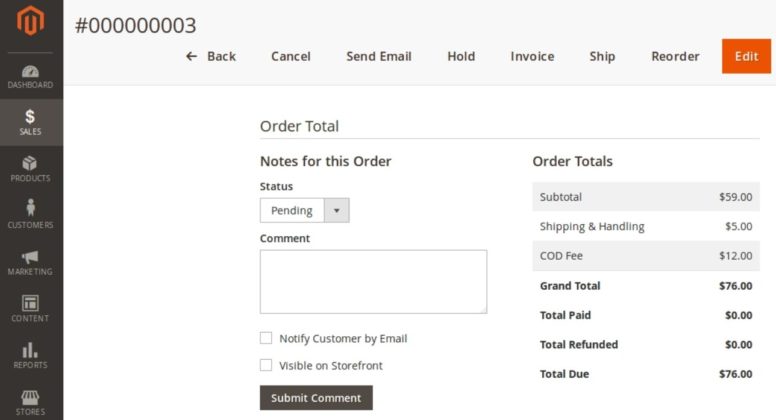Choose Ship from order actions

602,56
